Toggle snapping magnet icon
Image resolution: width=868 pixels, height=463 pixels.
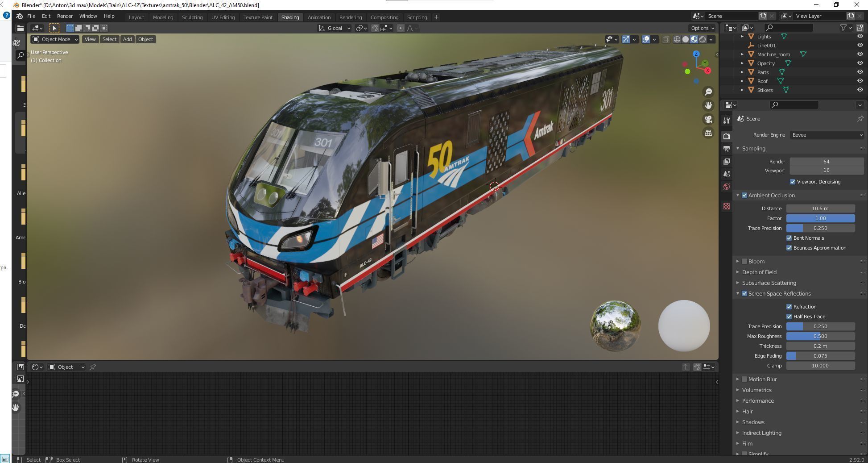(375, 28)
